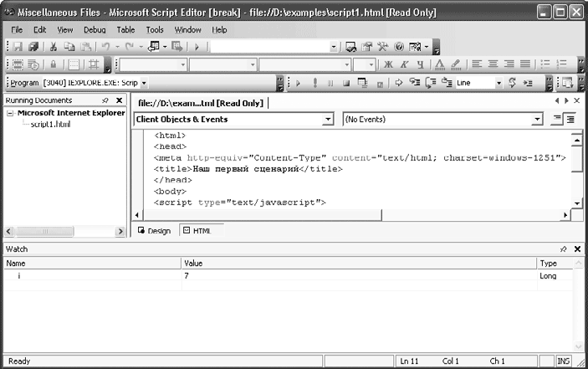588x369 pixels.
Task: Click the Cut scissors icon
Action: point(54,48)
